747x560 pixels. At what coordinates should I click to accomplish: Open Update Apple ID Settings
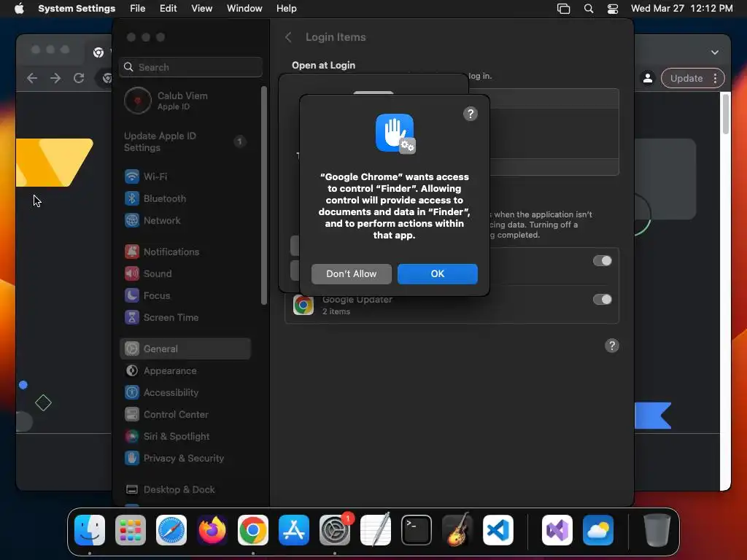click(186, 142)
